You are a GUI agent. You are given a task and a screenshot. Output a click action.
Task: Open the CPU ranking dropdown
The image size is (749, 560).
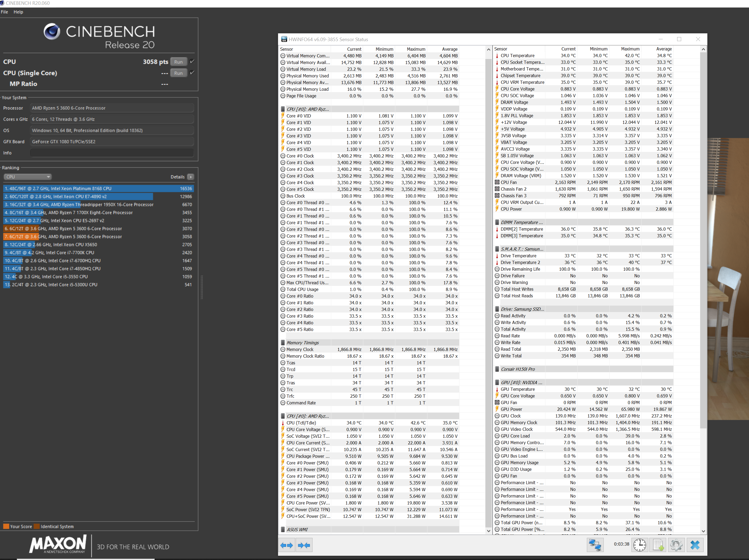[x=28, y=177]
